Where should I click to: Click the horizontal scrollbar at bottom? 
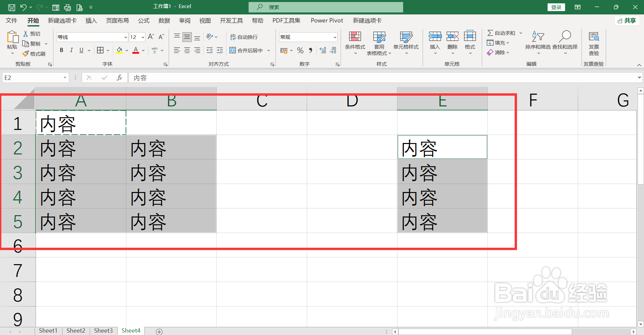click(485, 332)
